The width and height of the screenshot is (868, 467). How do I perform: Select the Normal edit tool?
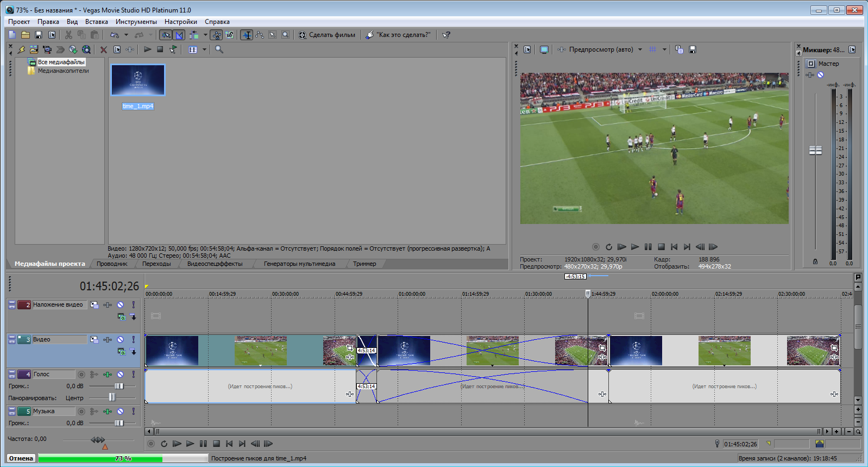pos(247,35)
